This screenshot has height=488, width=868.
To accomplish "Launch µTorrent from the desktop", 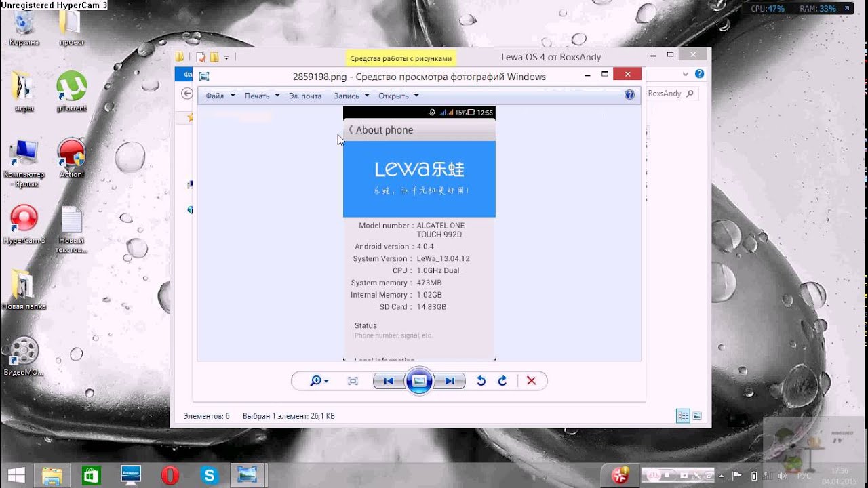I will tap(71, 92).
